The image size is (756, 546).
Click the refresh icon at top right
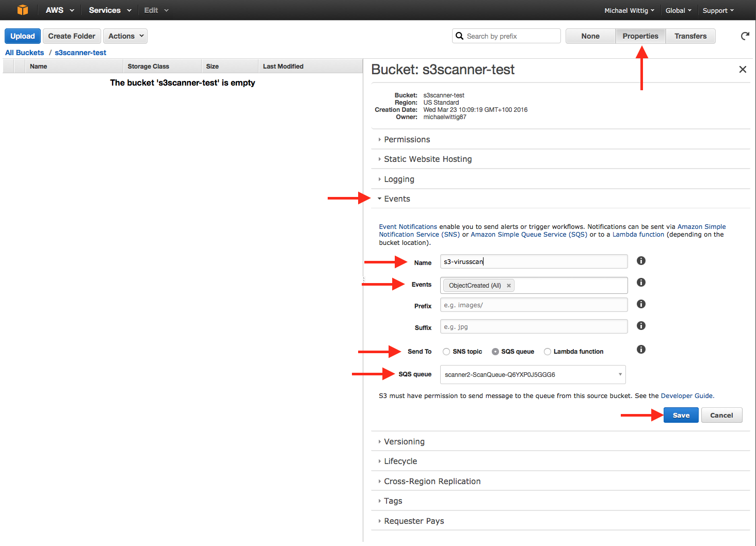745,36
